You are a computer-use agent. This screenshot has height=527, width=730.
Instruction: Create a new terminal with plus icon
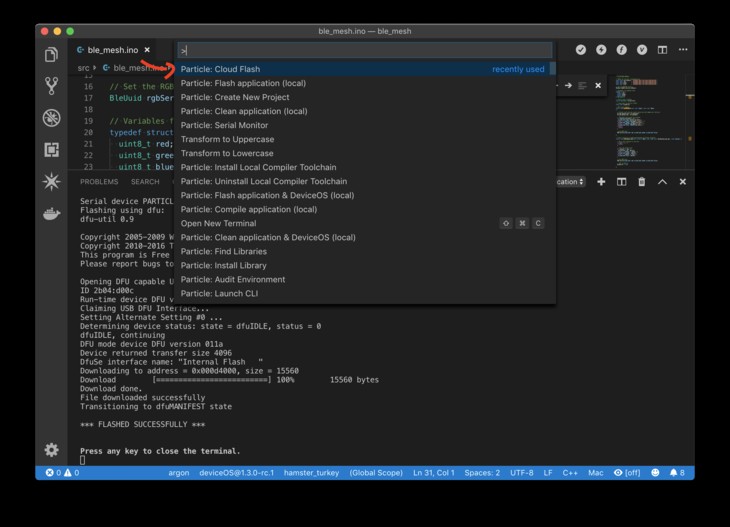601,182
